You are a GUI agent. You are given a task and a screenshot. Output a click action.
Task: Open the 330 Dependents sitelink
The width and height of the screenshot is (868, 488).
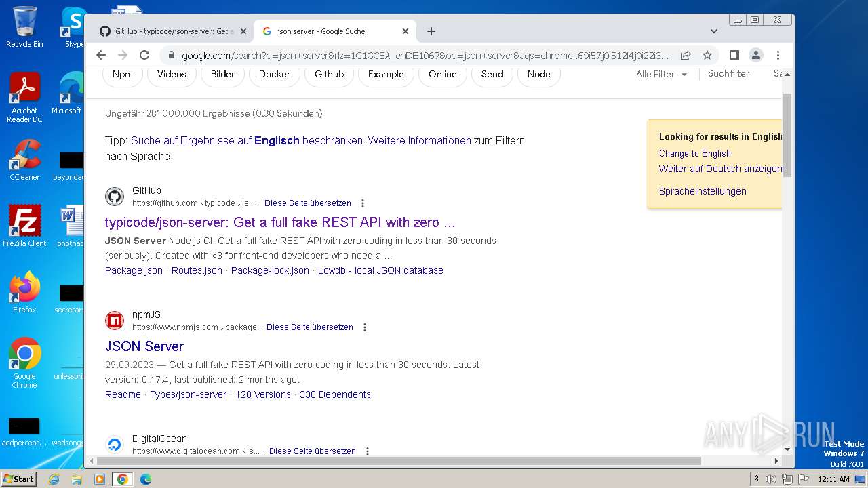tap(335, 394)
